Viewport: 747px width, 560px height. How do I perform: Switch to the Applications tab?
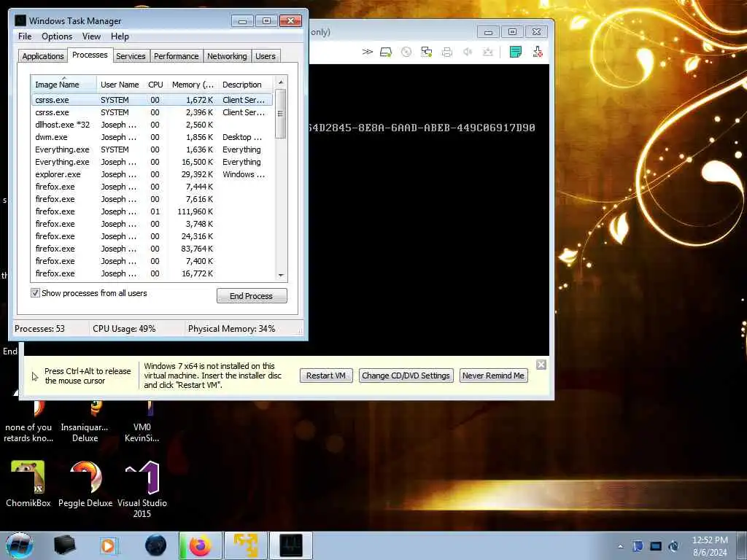coord(43,56)
